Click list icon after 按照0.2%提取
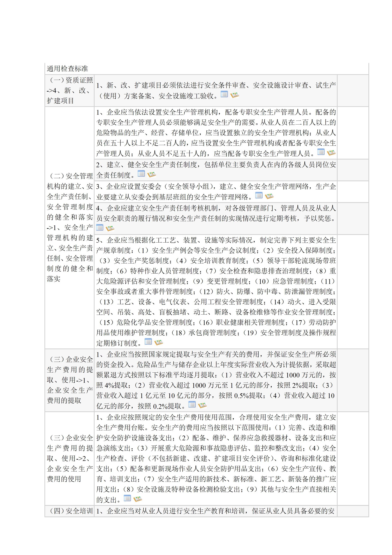The height and width of the screenshot is (555, 392). (x=192, y=404)
